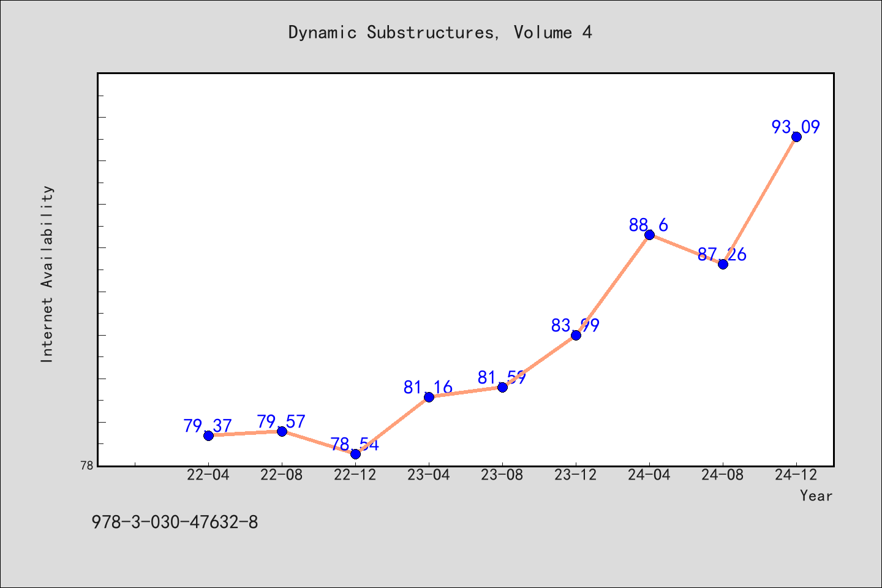Click the x-axis tick label 24-04
Viewport: 882px width, 588px height.
(649, 475)
